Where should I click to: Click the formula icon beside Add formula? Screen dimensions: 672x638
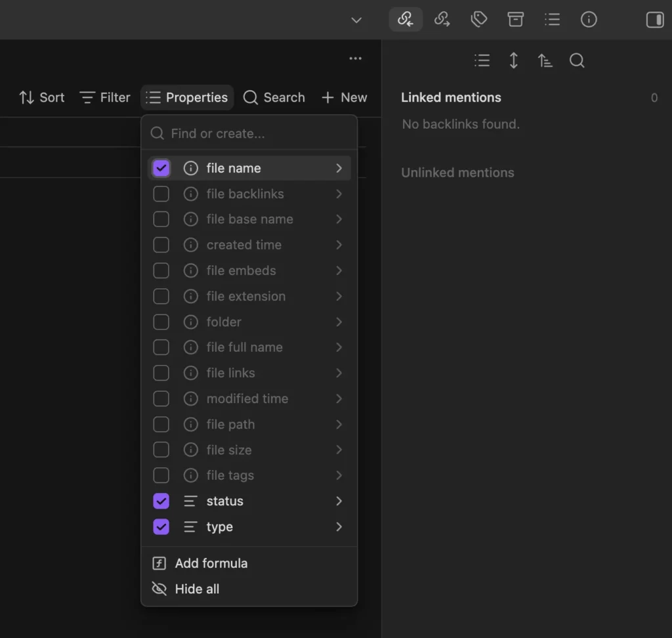pos(159,563)
